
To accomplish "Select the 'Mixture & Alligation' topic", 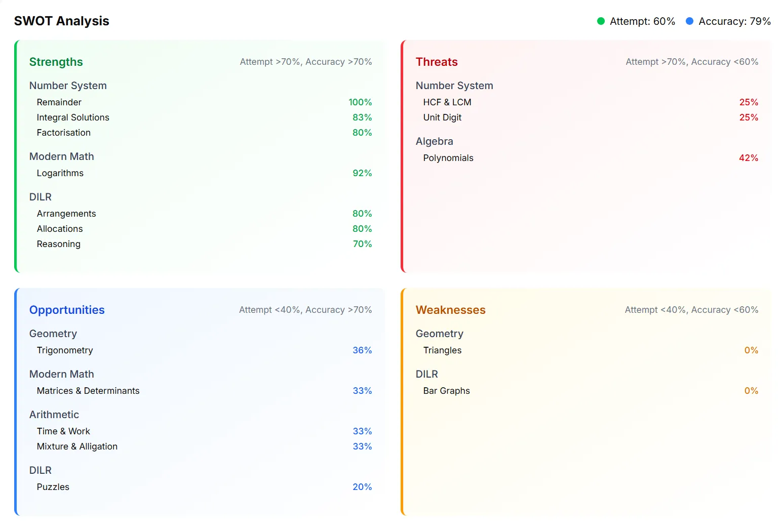I will pyautogui.click(x=77, y=446).
